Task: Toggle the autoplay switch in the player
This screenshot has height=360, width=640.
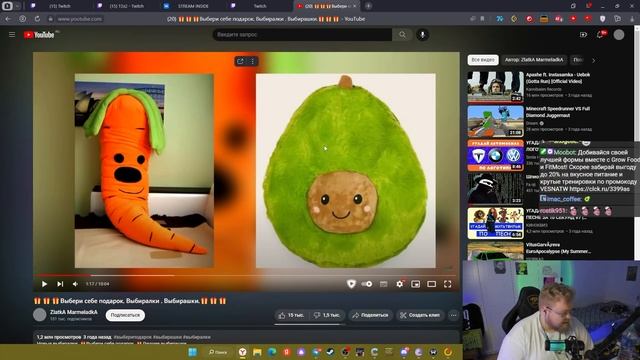Action: [x=367, y=284]
